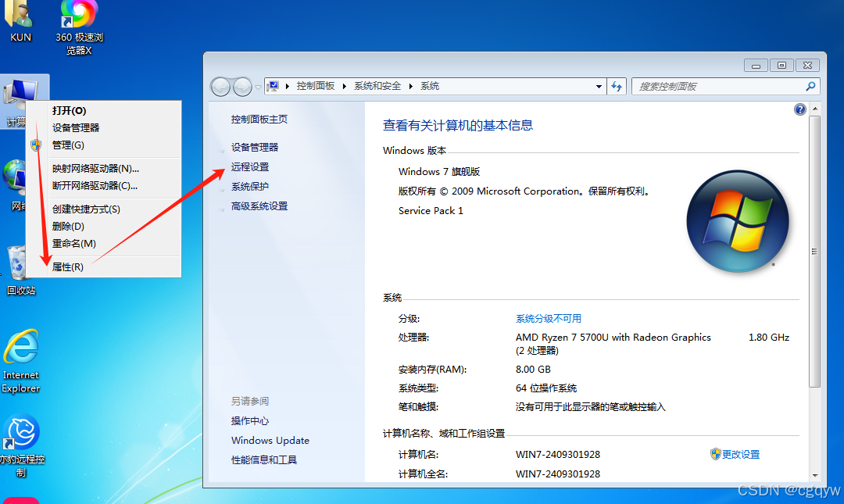The width and height of the screenshot is (844, 504).
Task: Click the refresh button beside address bar
Action: [617, 86]
